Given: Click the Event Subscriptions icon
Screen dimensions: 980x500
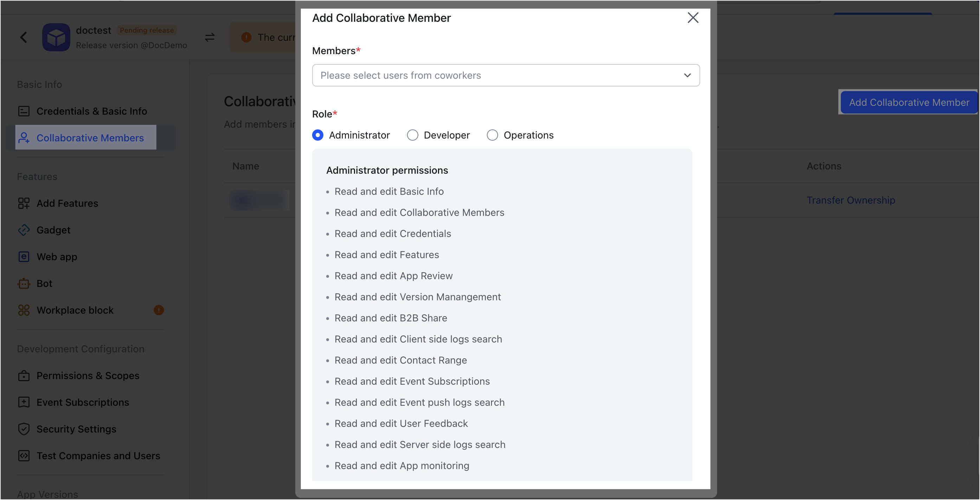Looking at the screenshot, I should tap(24, 402).
